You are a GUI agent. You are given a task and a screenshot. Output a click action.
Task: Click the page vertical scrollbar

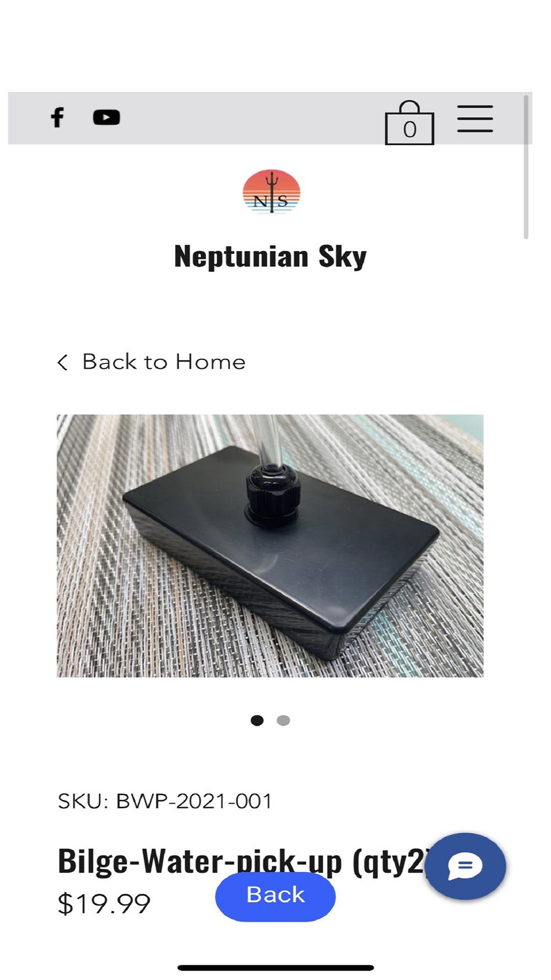(x=526, y=167)
